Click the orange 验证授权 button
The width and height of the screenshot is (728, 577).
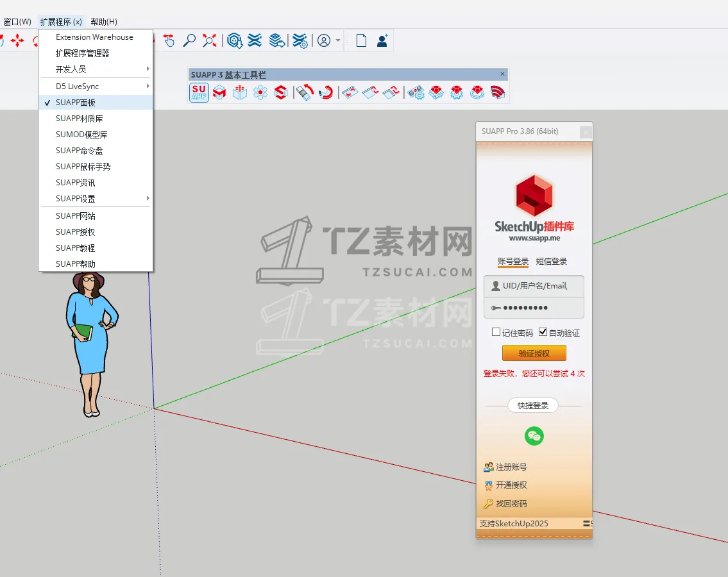pos(534,353)
